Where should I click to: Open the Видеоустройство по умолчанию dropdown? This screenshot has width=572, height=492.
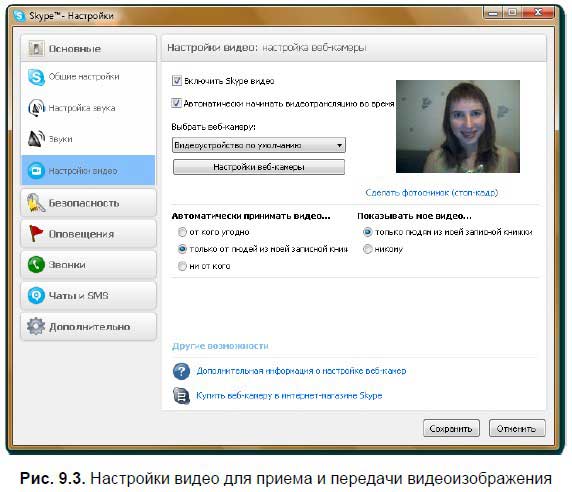(259, 145)
